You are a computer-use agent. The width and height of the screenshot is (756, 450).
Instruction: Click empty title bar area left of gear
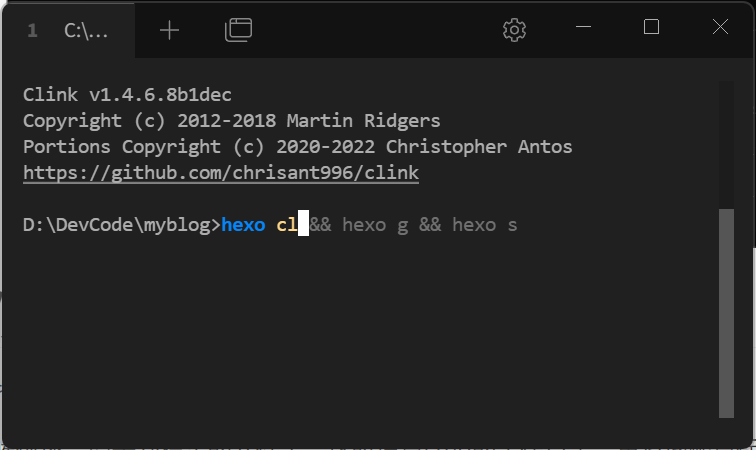click(x=376, y=30)
